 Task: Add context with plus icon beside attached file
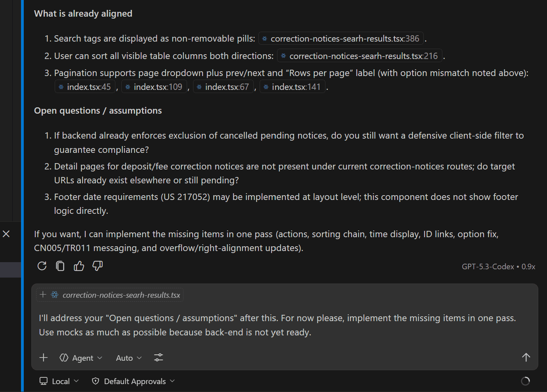point(43,295)
